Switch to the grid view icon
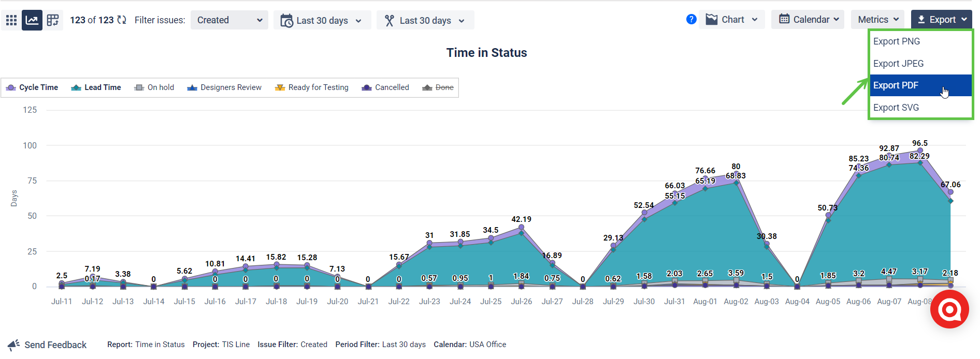The height and width of the screenshot is (359, 980). [11, 20]
